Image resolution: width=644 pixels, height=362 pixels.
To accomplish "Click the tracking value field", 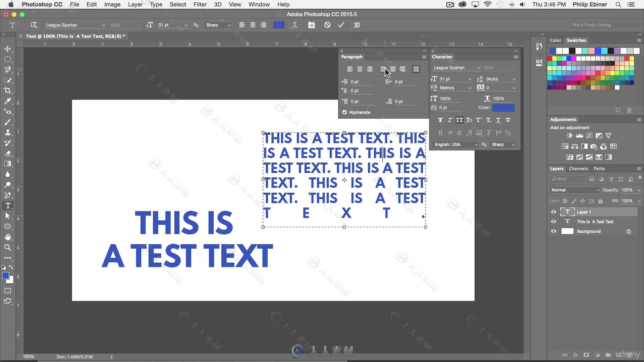I will pyautogui.click(x=498, y=88).
